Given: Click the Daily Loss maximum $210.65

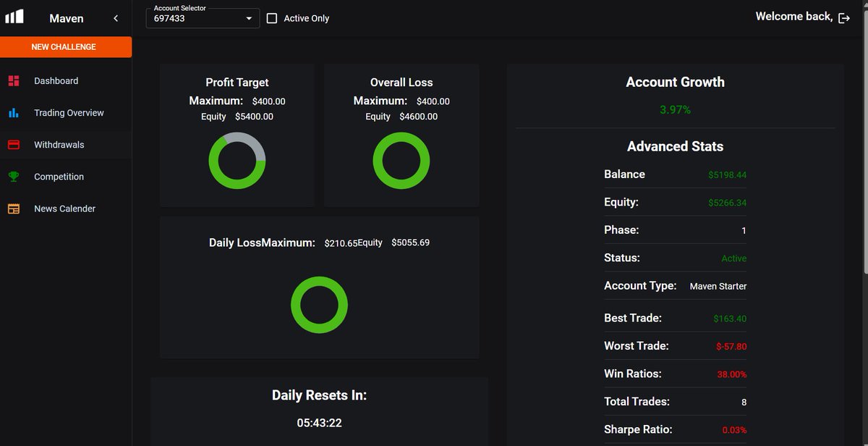Looking at the screenshot, I should (341, 243).
